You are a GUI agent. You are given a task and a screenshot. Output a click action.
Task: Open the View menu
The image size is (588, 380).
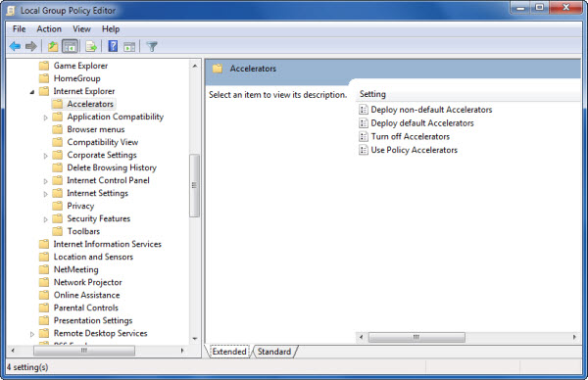click(x=81, y=28)
